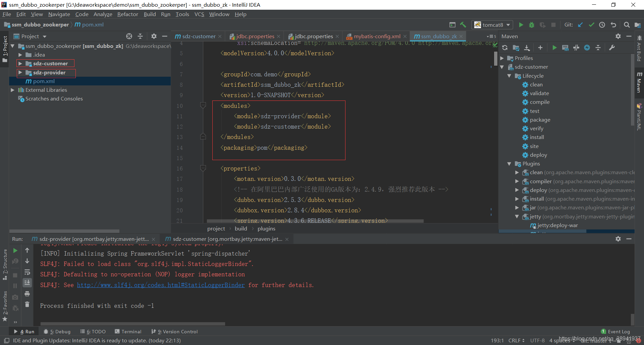Screen dimensions: 644x345
Task: Click locate file crosshair in Project panel
Action: (129, 36)
